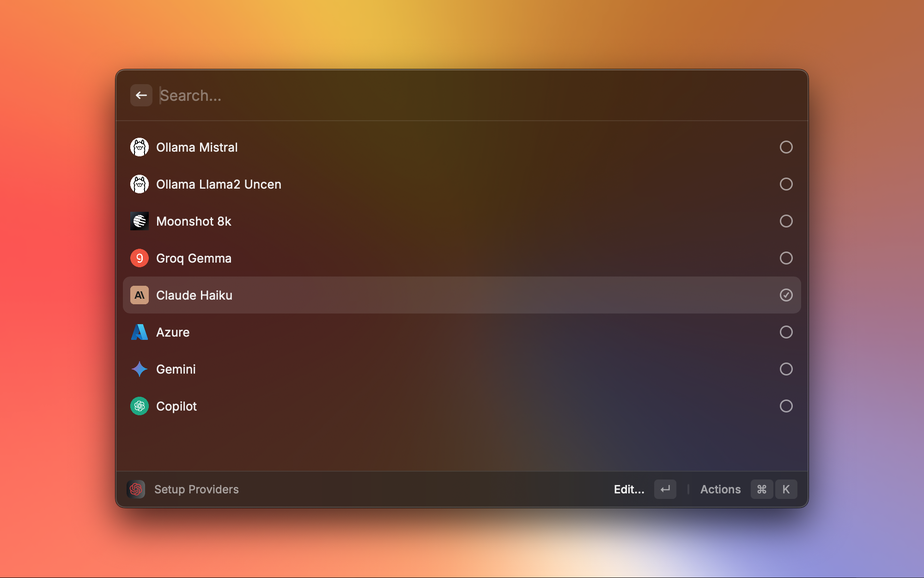Open the Actions menu
The height and width of the screenshot is (578, 924).
click(x=720, y=489)
